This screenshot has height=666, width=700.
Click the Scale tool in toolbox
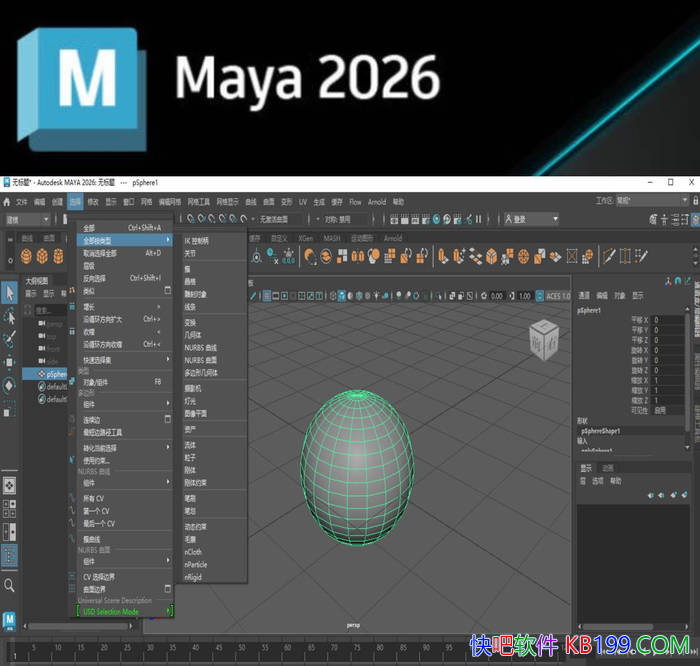tap(9, 409)
